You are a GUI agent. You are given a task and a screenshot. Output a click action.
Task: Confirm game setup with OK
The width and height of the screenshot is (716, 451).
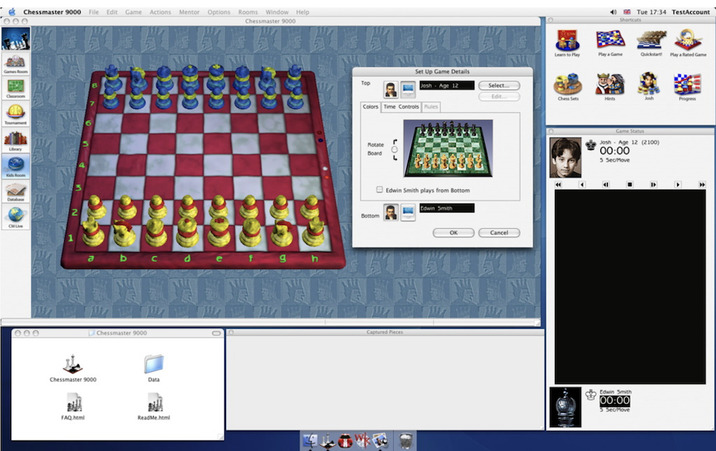coord(453,232)
